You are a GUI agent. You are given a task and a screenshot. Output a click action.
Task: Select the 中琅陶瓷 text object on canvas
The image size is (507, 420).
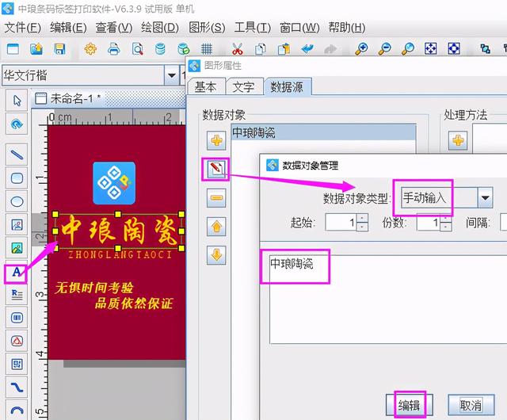118,231
